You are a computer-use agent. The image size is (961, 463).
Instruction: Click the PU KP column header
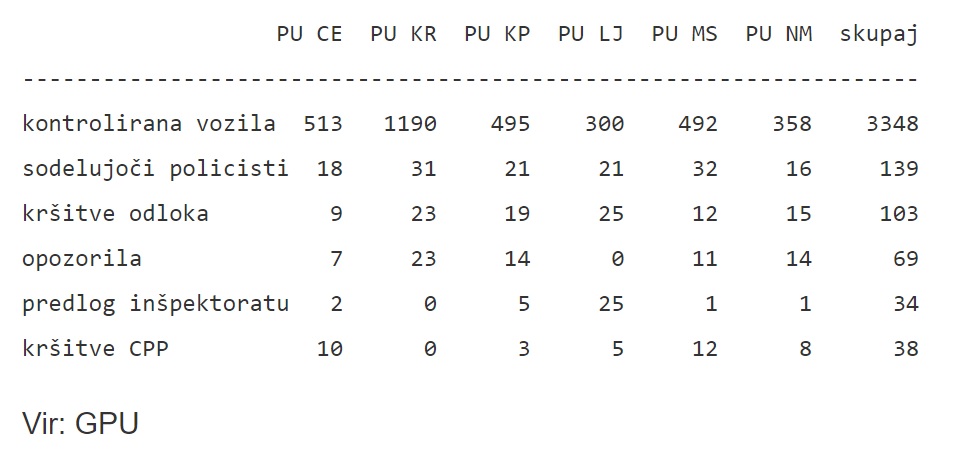pos(497,34)
